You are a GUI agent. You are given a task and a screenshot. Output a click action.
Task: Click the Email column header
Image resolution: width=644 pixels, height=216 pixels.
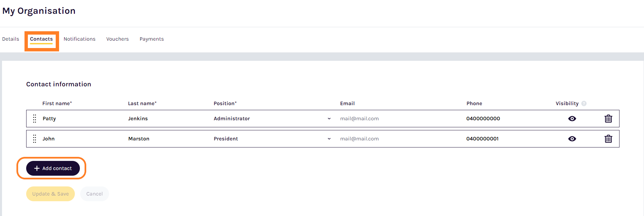coord(347,103)
